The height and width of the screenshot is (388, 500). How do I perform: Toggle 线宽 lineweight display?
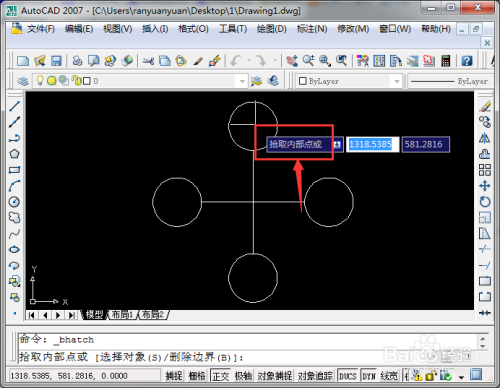tap(389, 376)
